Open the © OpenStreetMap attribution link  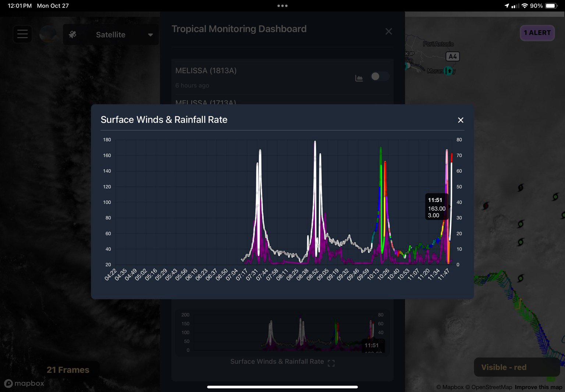(488, 387)
